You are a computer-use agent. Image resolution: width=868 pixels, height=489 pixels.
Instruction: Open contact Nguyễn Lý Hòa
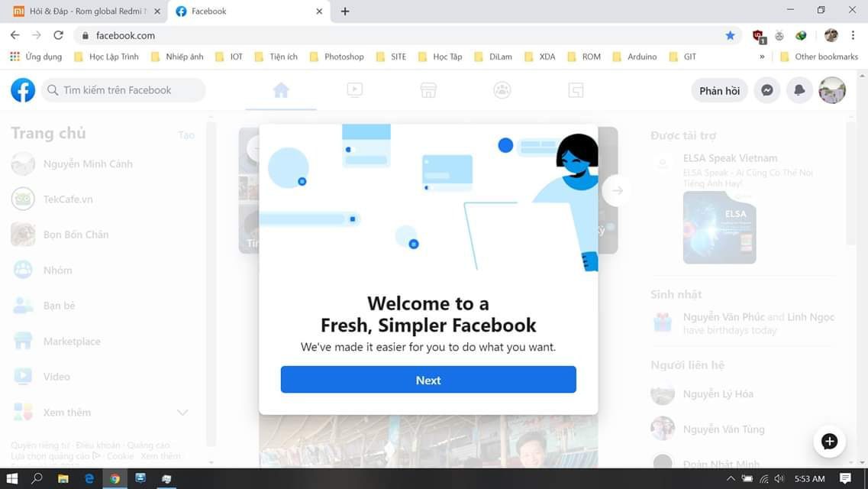(x=702, y=394)
